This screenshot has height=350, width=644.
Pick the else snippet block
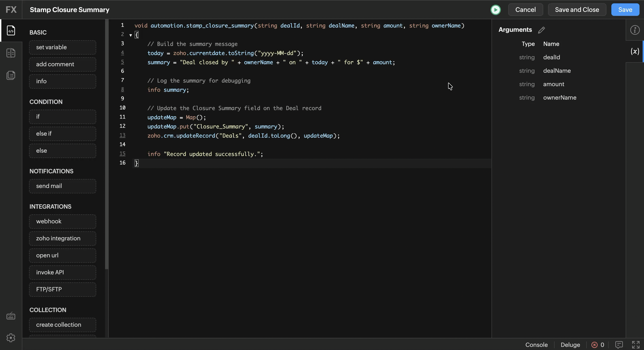pos(63,151)
